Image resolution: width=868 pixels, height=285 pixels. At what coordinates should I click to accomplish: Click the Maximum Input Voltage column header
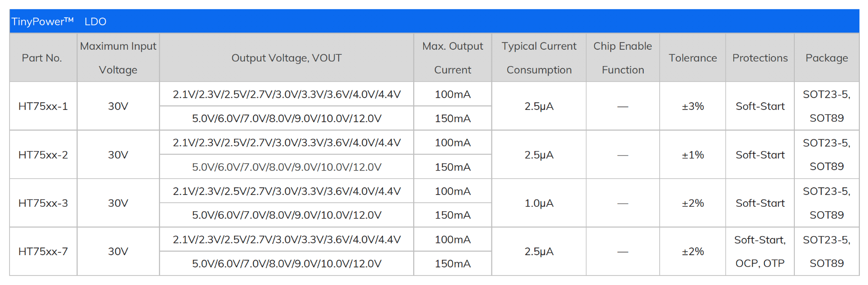118,58
